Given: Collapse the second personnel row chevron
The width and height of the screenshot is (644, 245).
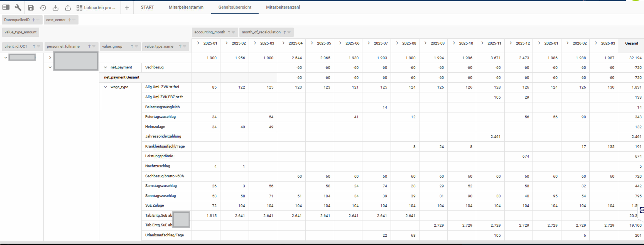Looking at the screenshot, I should 50,67.
